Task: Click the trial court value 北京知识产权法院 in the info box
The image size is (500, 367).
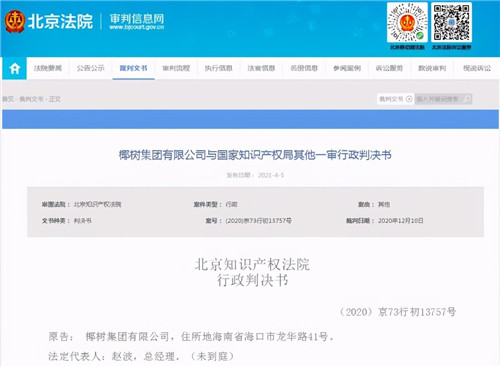Action: (x=98, y=204)
